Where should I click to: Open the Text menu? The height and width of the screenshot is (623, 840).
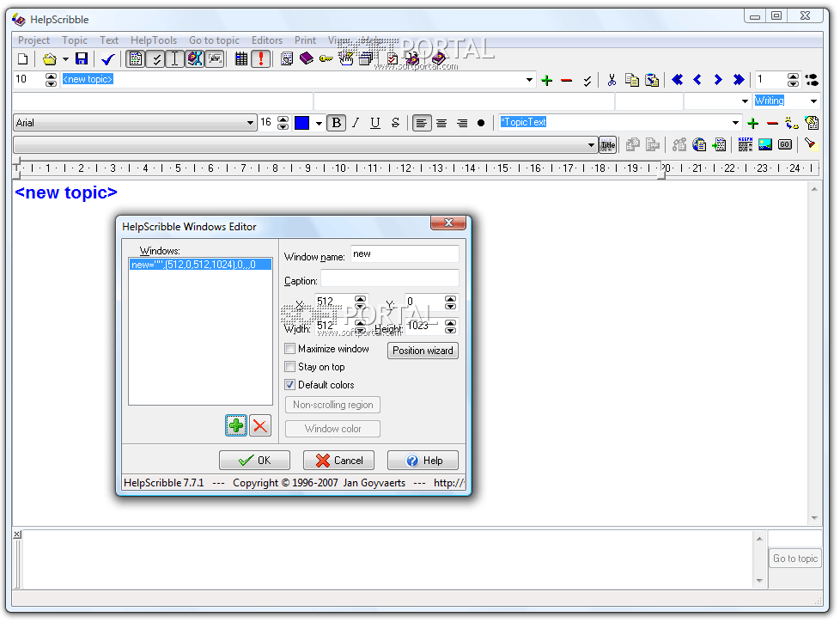pos(109,40)
